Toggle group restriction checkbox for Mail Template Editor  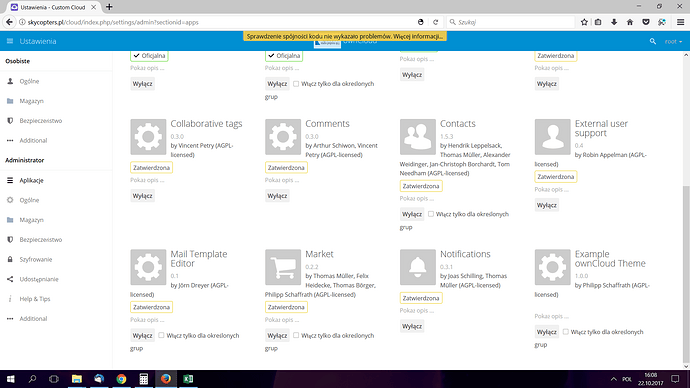click(x=161, y=335)
